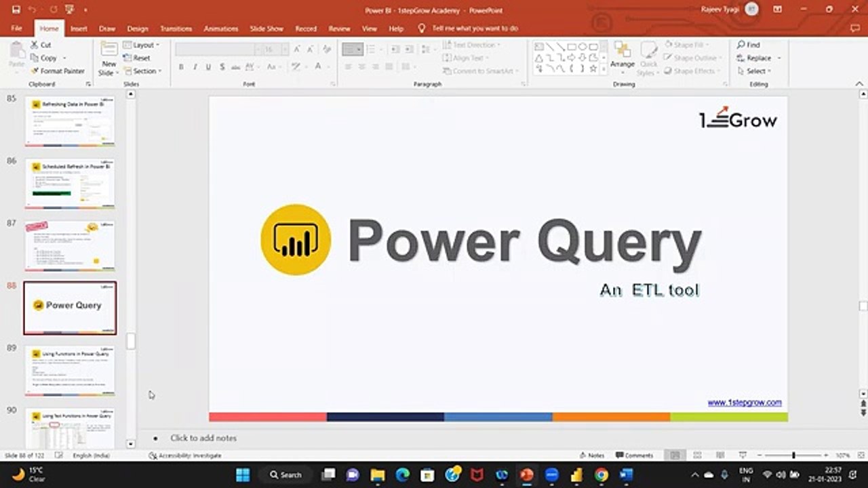
Task: Switch to the Slide Show tab
Action: (267, 28)
